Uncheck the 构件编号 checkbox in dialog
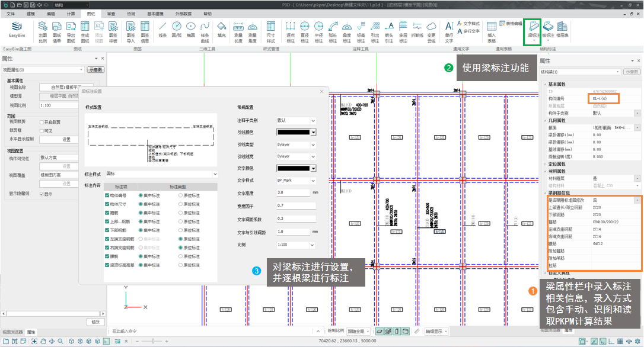644x347 pixels. 107,195
